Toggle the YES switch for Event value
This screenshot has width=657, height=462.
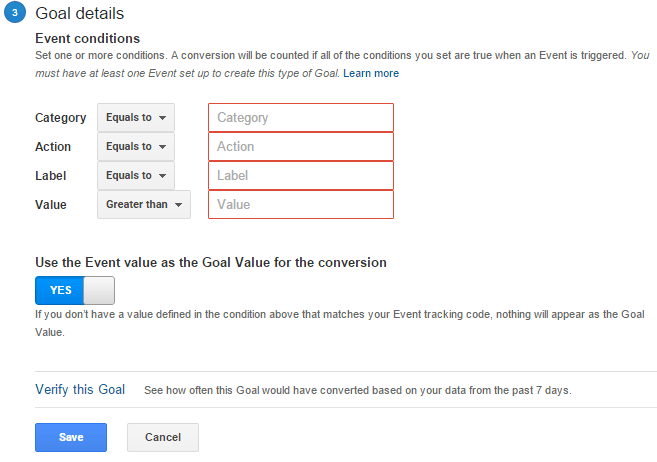75,290
